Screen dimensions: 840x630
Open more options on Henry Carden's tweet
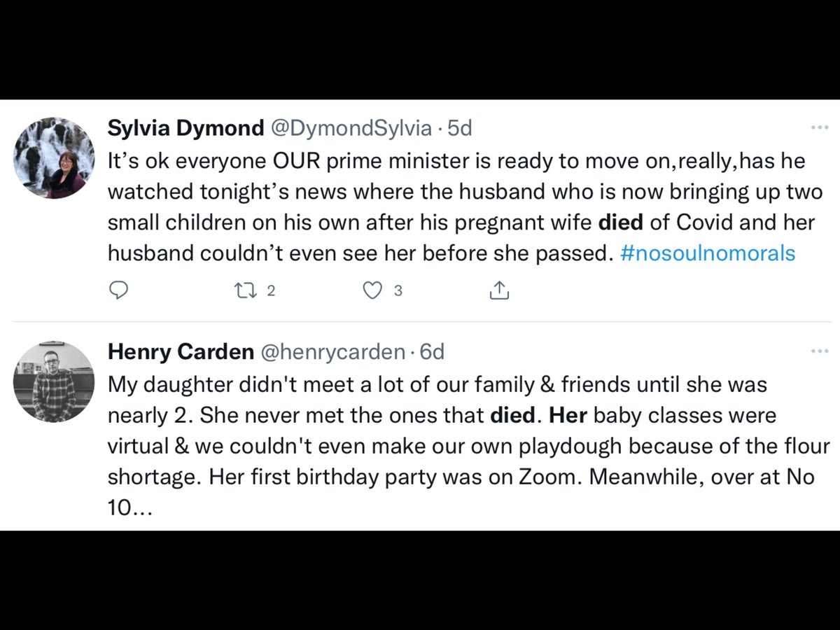pos(819,351)
